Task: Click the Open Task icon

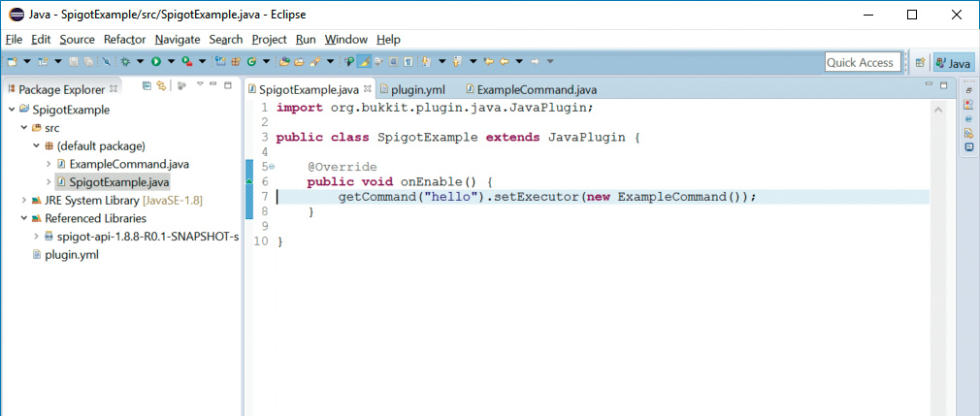Action: point(299,61)
